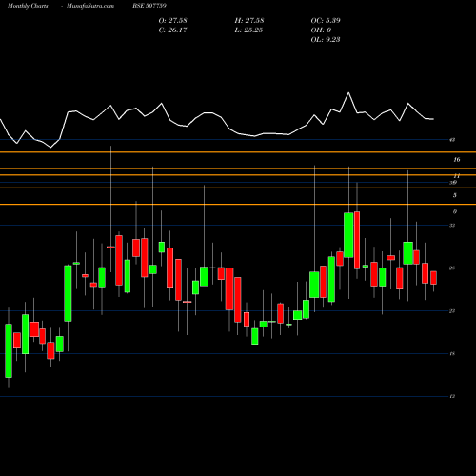
Task: Click the orange level label 5
Action: (x=455, y=195)
